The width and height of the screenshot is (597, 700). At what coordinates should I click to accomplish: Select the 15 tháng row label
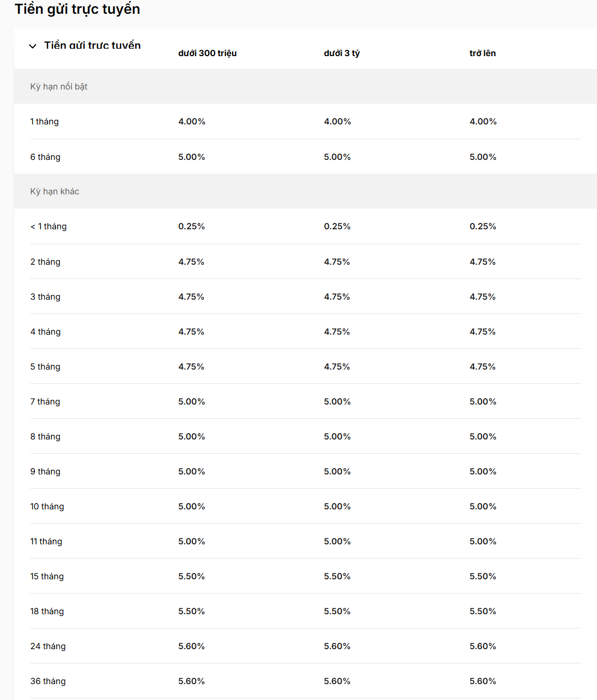[x=47, y=576]
